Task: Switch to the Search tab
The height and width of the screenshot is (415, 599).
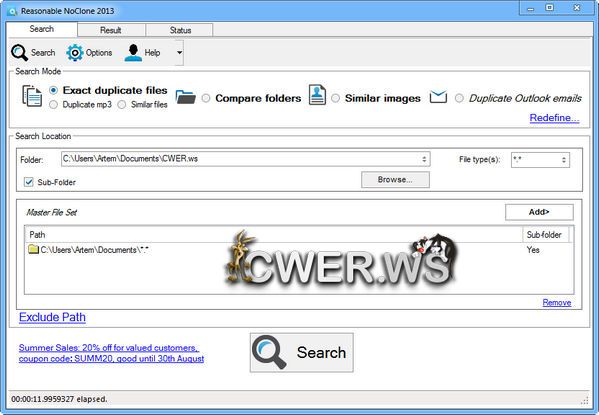Action: tap(42, 29)
